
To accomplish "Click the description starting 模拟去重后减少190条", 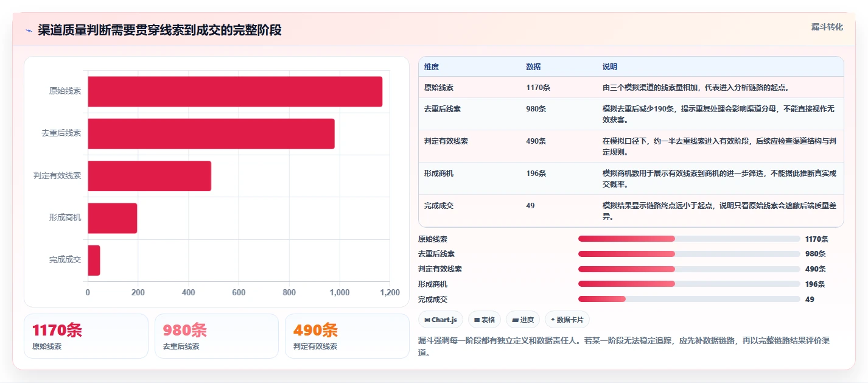I will 719,114.
